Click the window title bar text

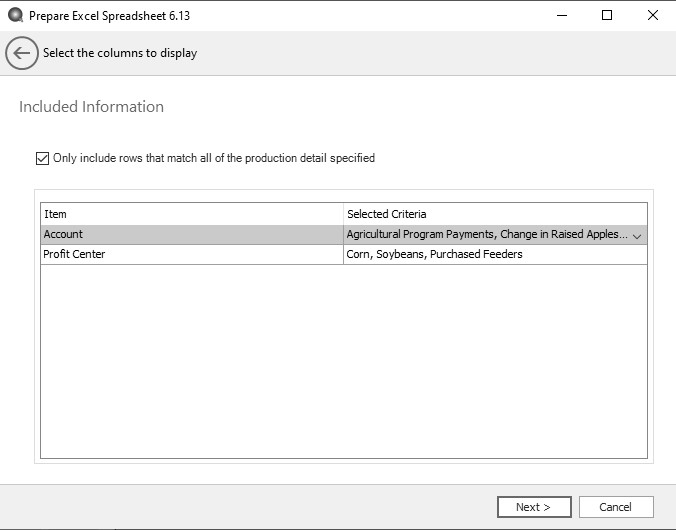[112, 15]
